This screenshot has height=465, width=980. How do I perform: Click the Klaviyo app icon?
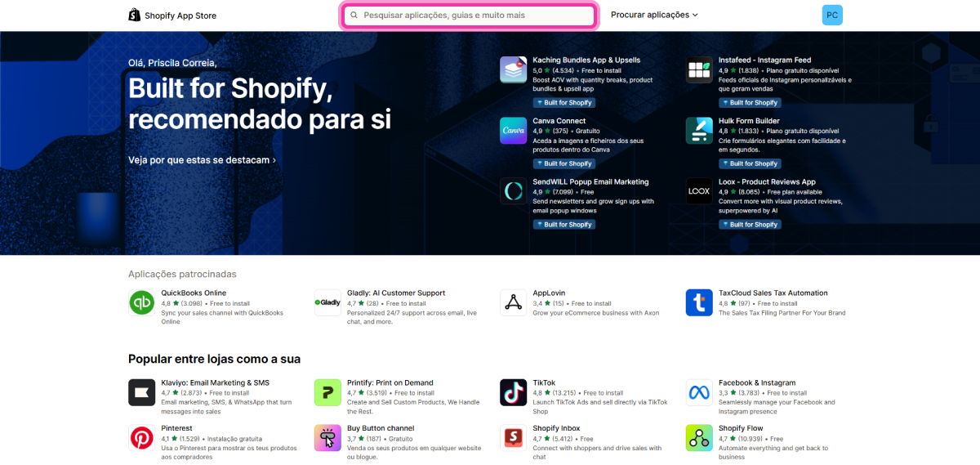[142, 392]
